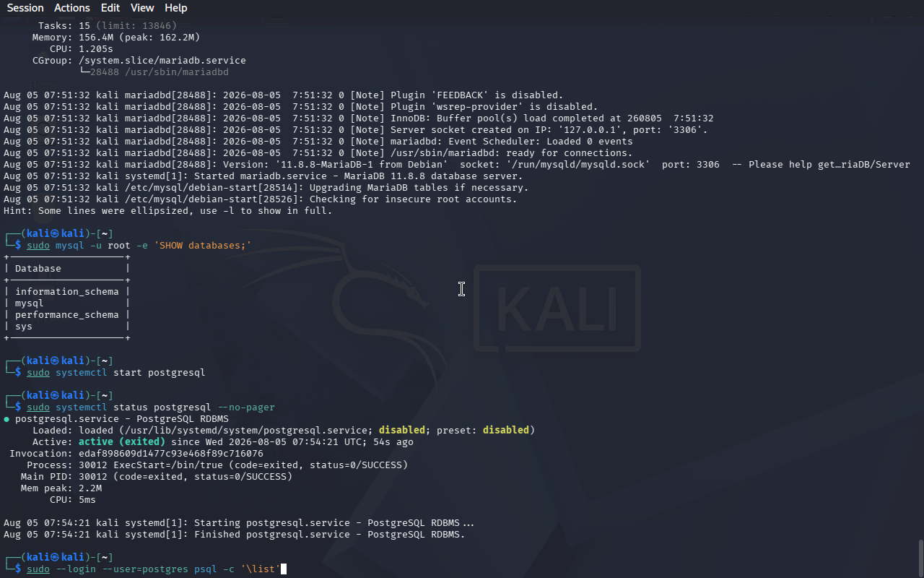The height and width of the screenshot is (578, 924).
Task: Click 'Starting postgresql.service' log line
Action: pos(239,523)
